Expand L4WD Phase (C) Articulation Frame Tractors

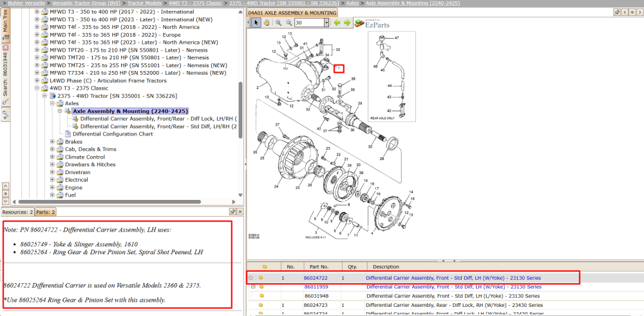pyautogui.click(x=37, y=81)
